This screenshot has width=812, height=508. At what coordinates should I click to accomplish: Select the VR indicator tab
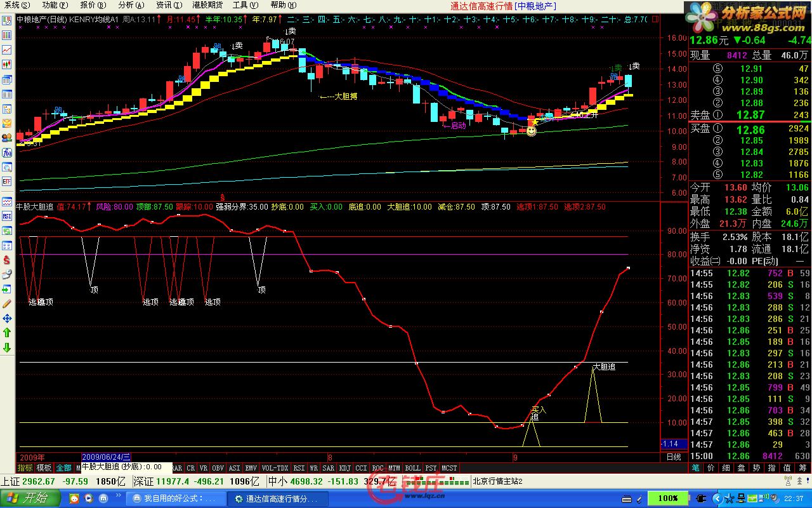204,467
